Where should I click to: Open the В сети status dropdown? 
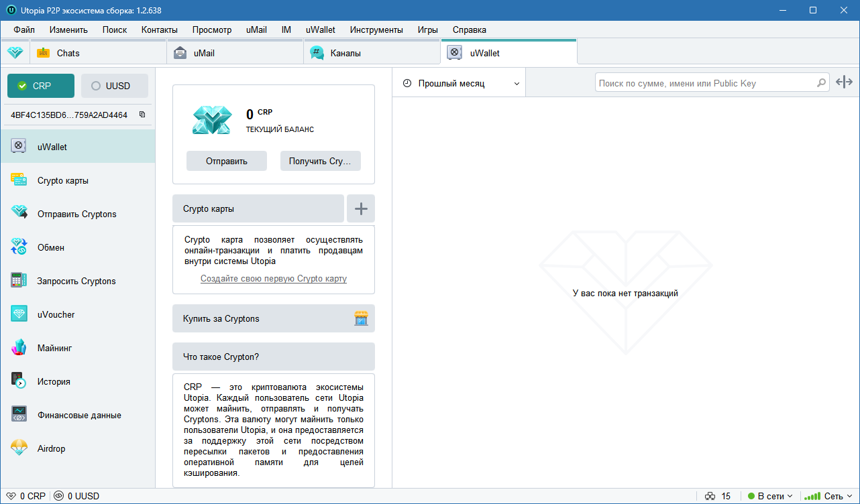click(x=769, y=497)
